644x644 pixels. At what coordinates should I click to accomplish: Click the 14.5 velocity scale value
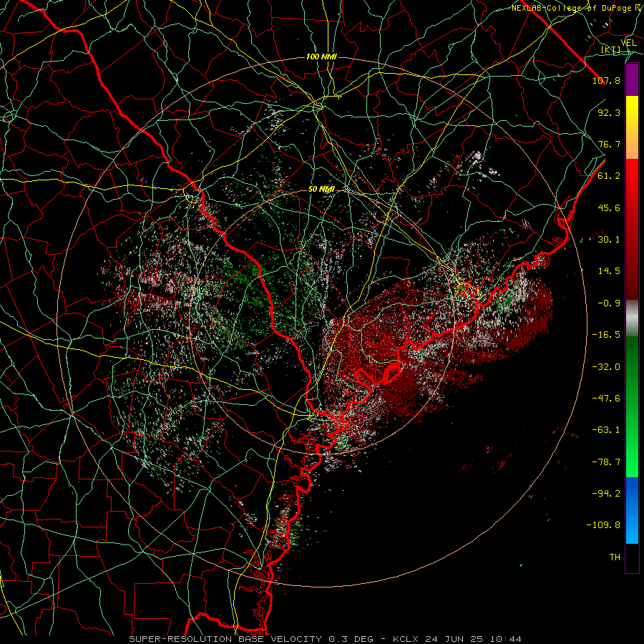coord(609,271)
